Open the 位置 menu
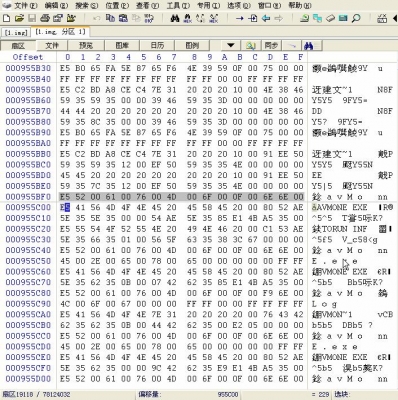The height and width of the screenshot is (400, 398). pos(117,5)
